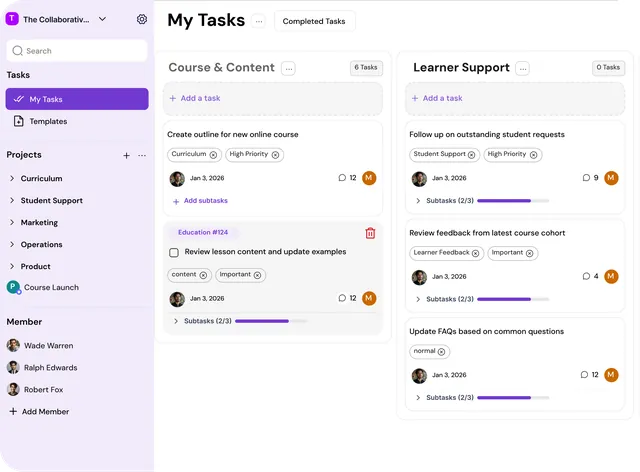Remove the Learner Feedback tag
The height and width of the screenshot is (472, 640).
[x=476, y=253]
